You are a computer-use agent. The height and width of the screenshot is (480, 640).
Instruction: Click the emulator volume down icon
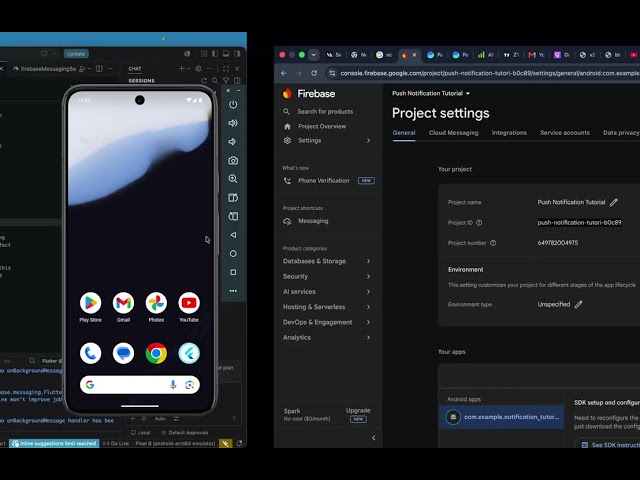pyautogui.click(x=233, y=142)
